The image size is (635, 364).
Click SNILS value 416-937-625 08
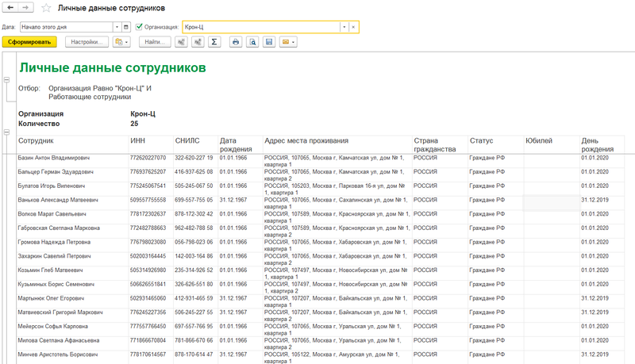[x=194, y=172]
